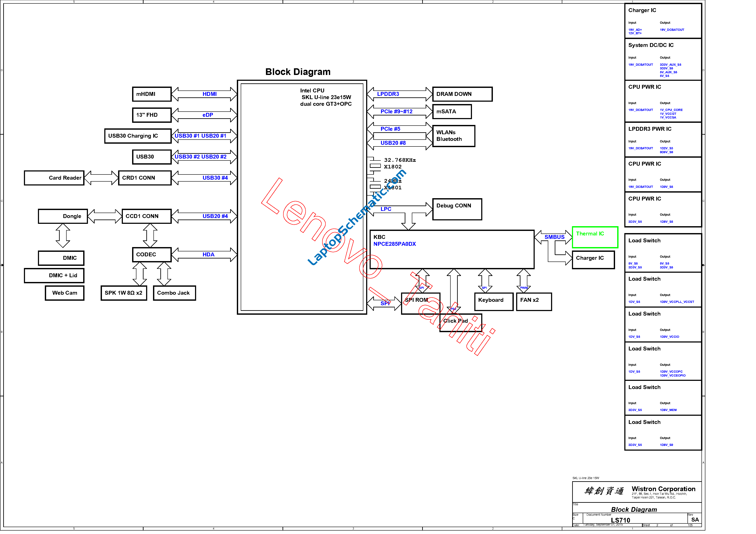This screenshot has width=756, height=534.
Task: Select the 'USB20 #8' bus label
Action: click(x=393, y=143)
